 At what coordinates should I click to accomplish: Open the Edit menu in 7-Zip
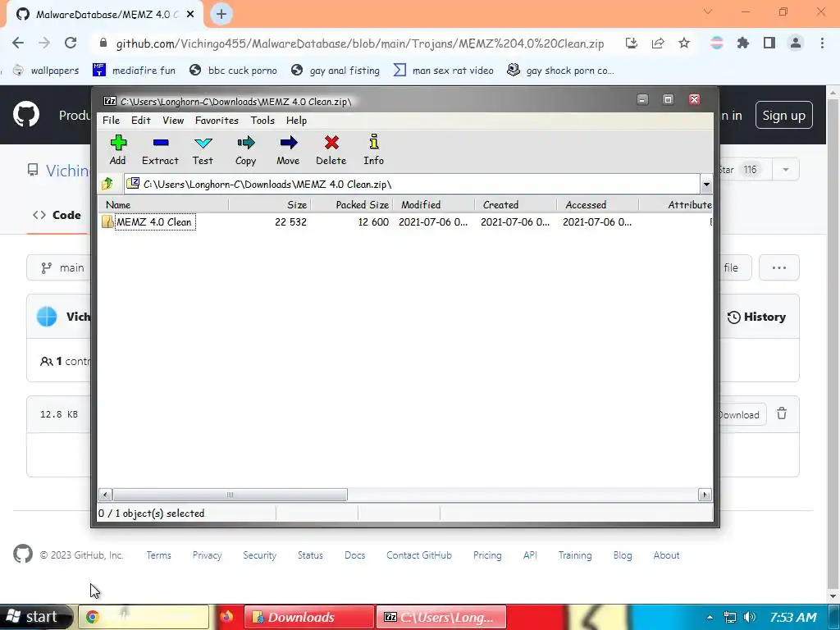[x=141, y=121]
